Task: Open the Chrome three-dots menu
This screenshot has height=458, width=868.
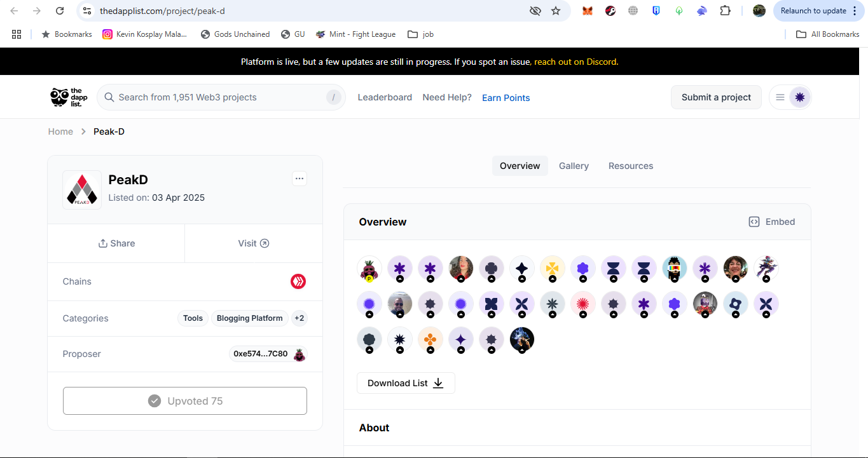Action: [x=855, y=11]
